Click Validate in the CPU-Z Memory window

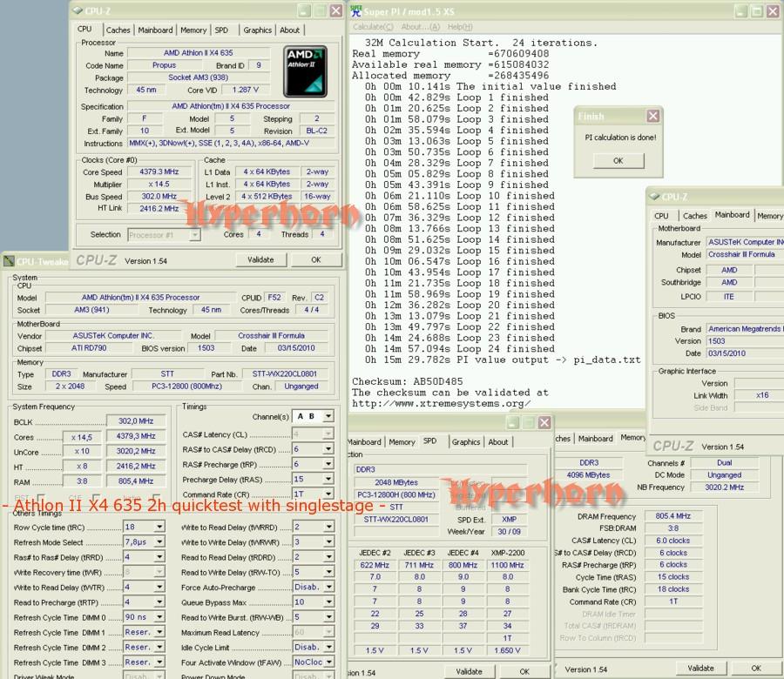coord(700,668)
